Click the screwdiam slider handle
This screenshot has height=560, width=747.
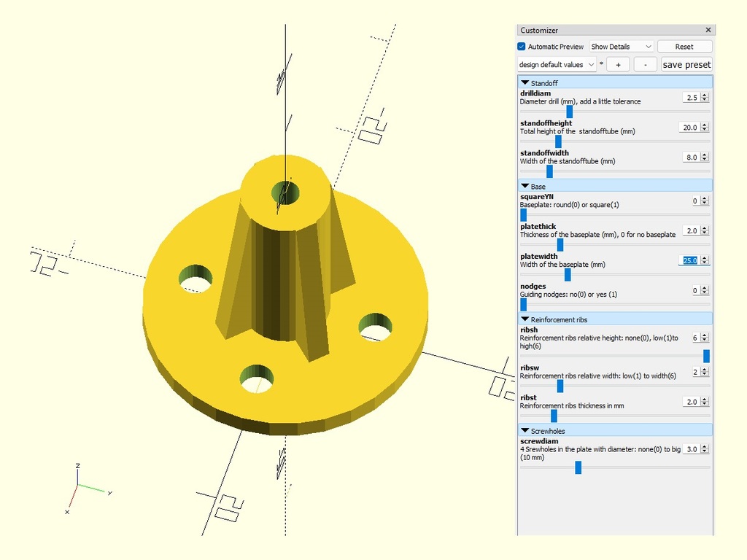[x=578, y=467]
